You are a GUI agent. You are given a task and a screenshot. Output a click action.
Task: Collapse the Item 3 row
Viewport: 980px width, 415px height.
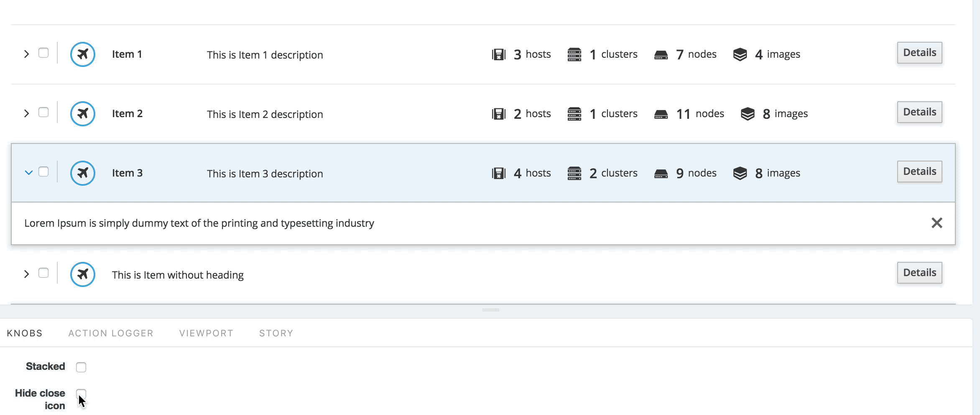[28, 172]
